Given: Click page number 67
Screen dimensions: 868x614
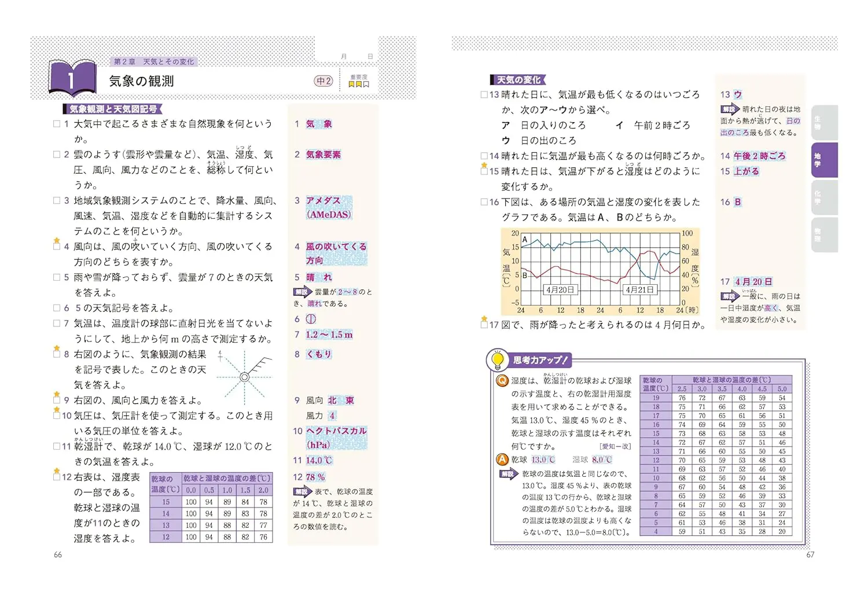Looking at the screenshot, I should [810, 554].
